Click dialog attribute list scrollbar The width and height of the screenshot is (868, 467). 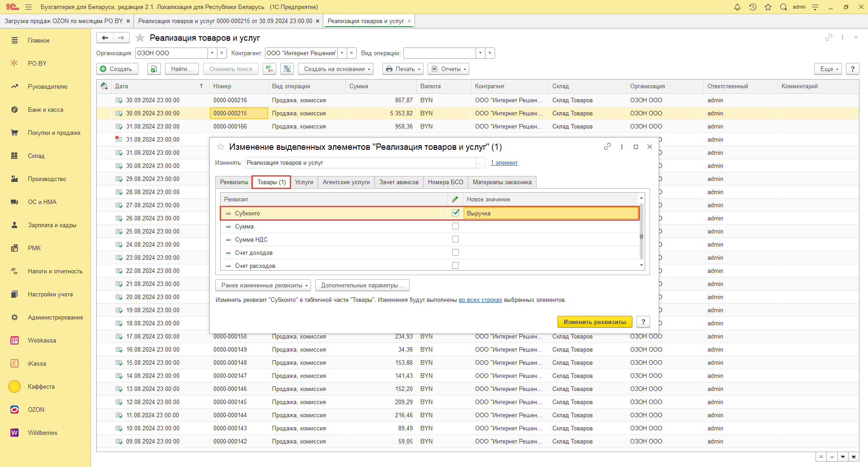coord(642,232)
